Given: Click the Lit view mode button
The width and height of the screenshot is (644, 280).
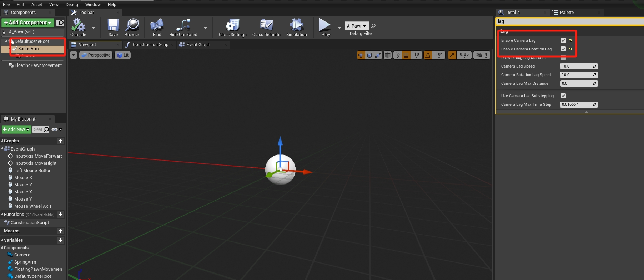Looking at the screenshot, I should click(x=123, y=55).
